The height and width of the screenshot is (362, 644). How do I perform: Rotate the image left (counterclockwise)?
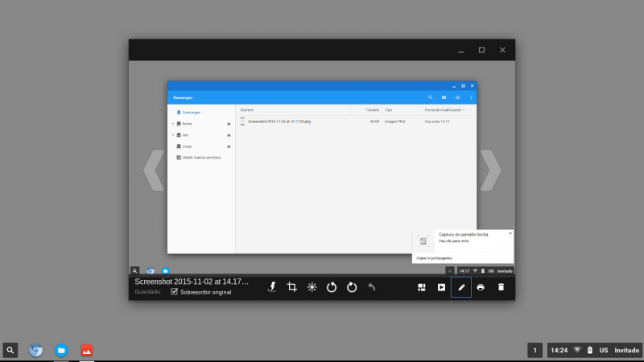[x=332, y=287]
